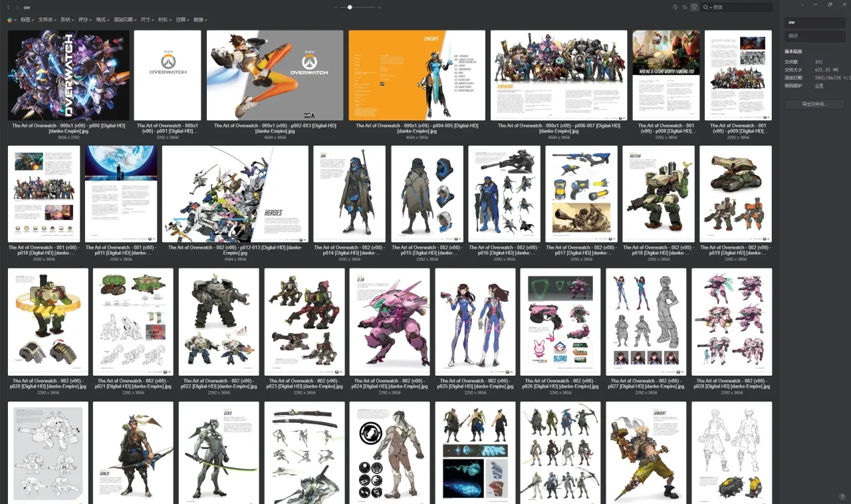This screenshot has width=851, height=504.
Task: Click the 设置 password protection link
Action: click(x=819, y=86)
